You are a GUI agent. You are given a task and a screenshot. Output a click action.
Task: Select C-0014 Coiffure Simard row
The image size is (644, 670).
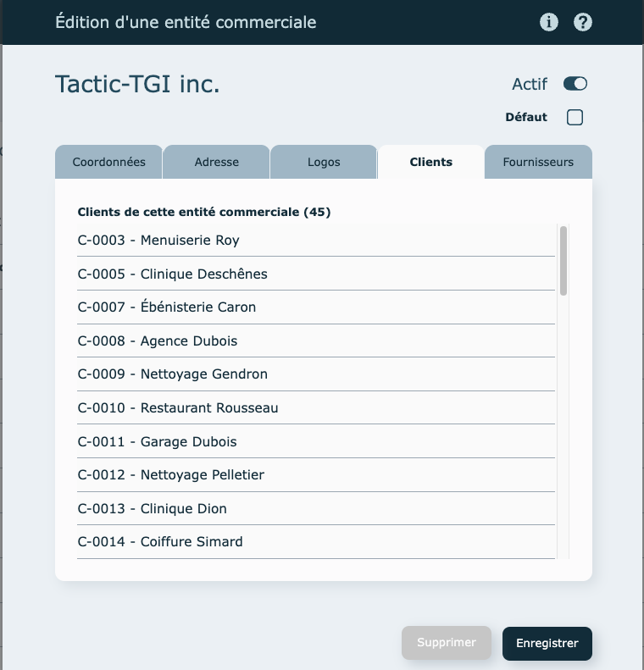coord(159,542)
